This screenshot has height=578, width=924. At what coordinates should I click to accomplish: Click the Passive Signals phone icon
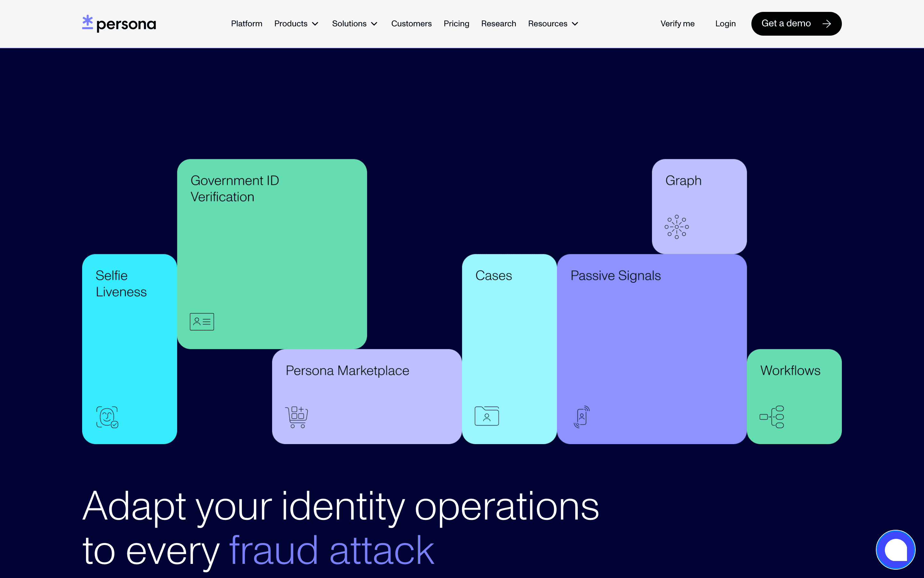click(581, 417)
